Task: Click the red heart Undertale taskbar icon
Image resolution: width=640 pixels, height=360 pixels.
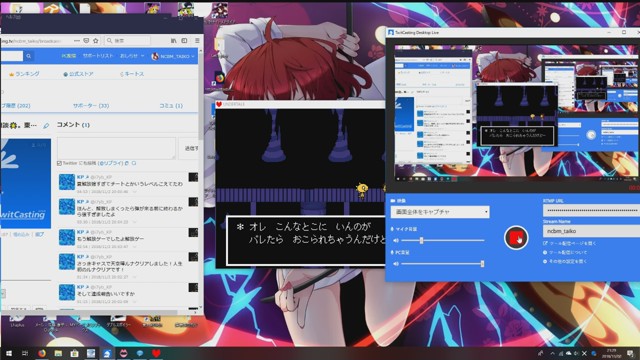Action: [156, 353]
